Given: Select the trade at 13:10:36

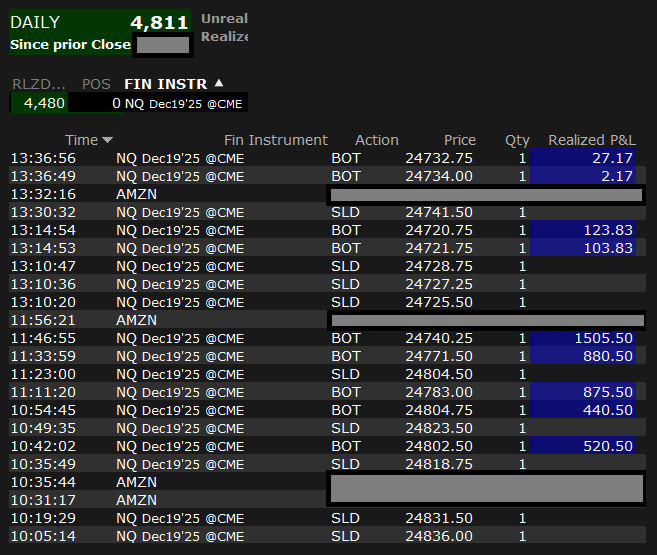Looking at the screenshot, I should pos(327,284).
